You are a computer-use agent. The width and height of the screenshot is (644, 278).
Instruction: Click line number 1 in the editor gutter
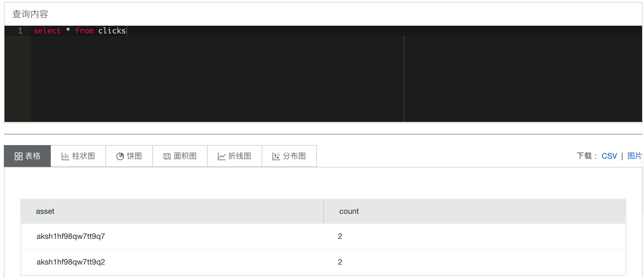point(20,31)
